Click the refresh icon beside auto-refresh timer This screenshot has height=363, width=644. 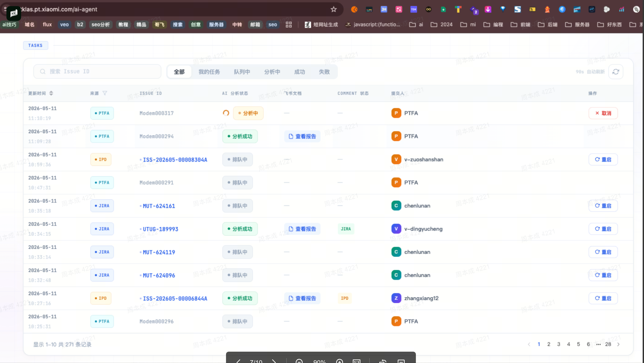(616, 72)
